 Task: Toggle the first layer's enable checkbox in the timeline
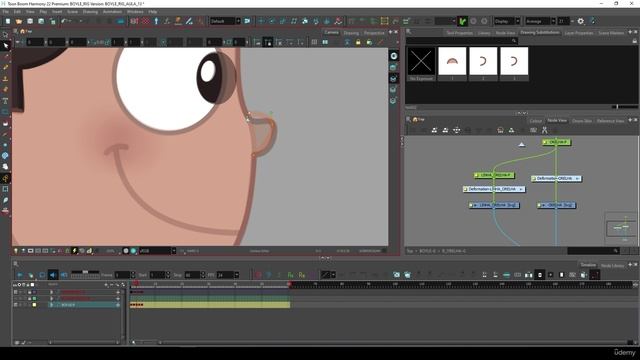click(x=16, y=292)
